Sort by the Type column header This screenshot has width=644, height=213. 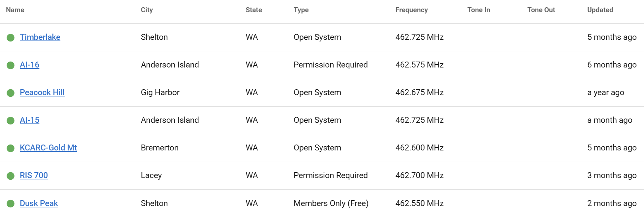(x=301, y=10)
